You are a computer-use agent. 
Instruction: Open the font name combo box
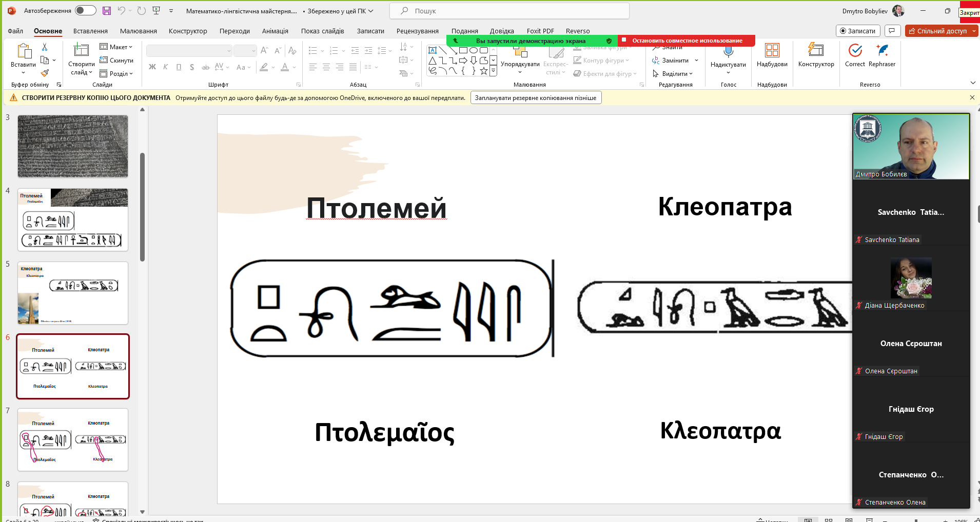(x=189, y=51)
